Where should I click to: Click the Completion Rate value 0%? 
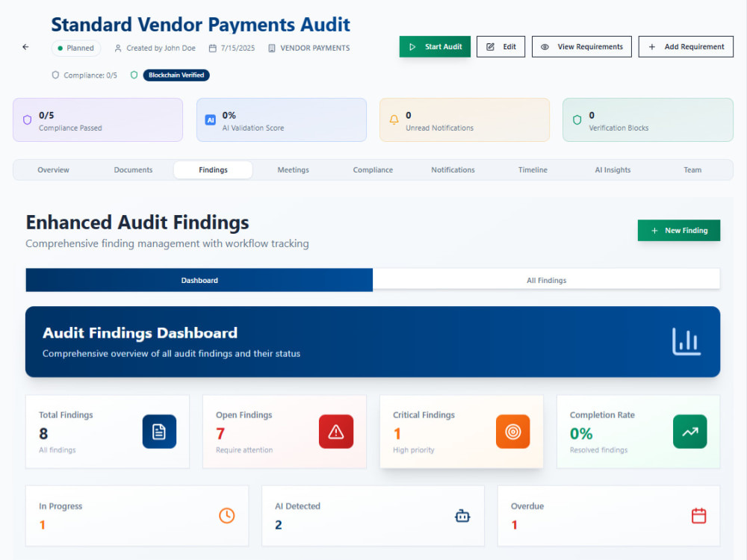[581, 434]
